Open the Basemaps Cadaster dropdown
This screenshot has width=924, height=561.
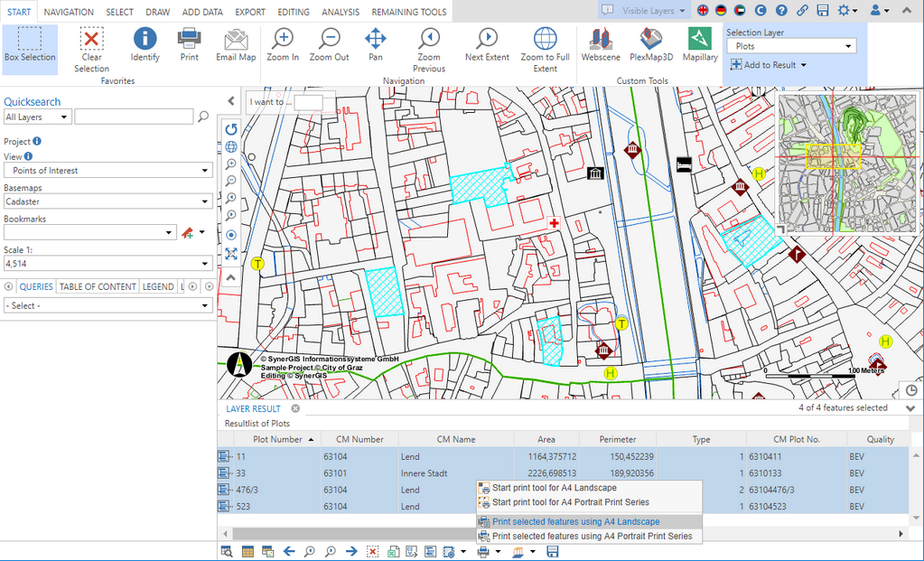pyautogui.click(x=108, y=201)
